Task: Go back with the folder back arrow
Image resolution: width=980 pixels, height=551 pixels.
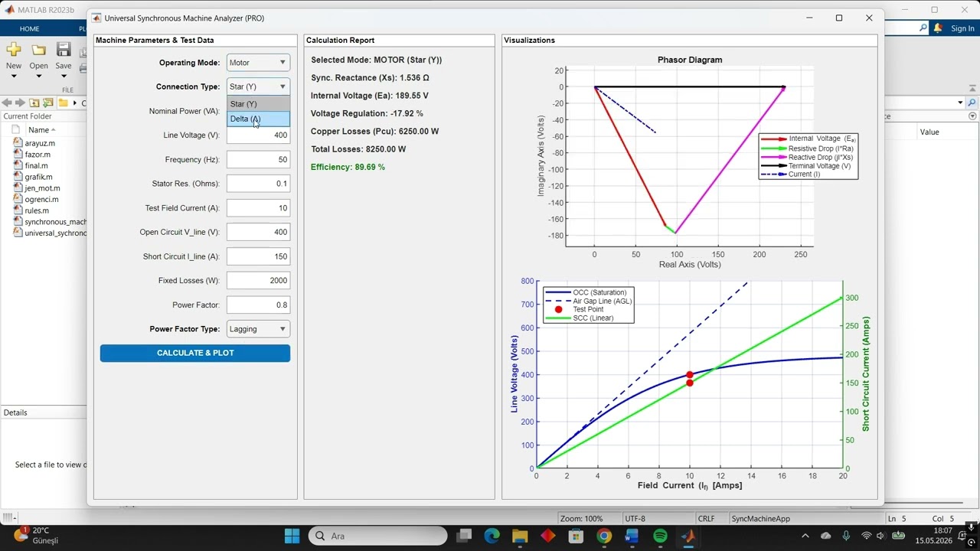Action: pyautogui.click(x=7, y=103)
